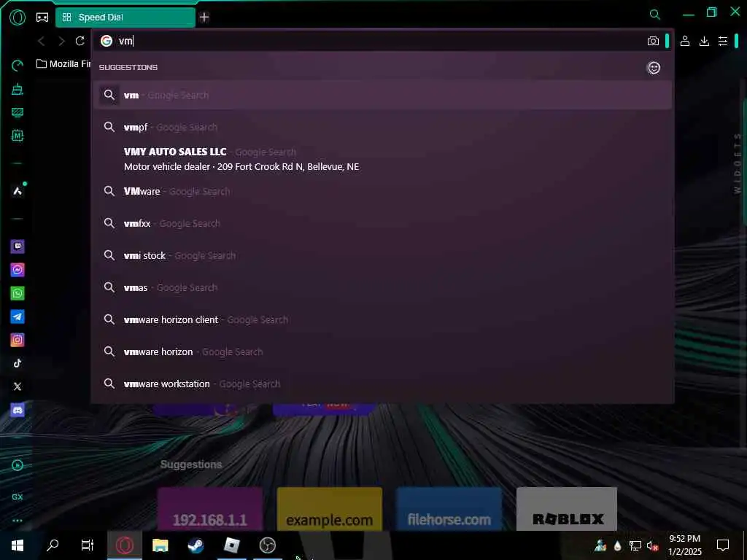
Task: Open the Aria AI sidebar icon
Action: (x=18, y=191)
